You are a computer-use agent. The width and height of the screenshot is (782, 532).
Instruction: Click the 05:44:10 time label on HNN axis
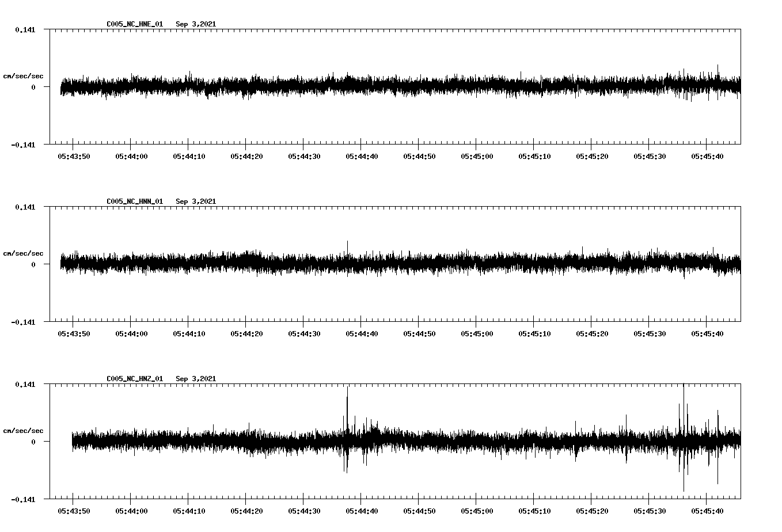[189, 334]
